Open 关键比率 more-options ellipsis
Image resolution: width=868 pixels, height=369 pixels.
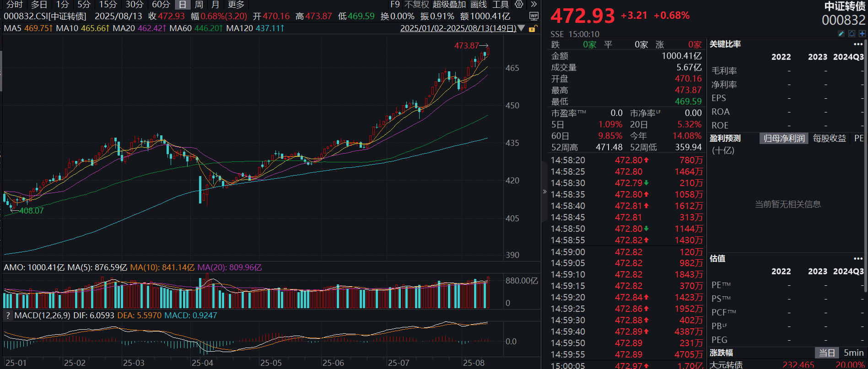coord(858,44)
